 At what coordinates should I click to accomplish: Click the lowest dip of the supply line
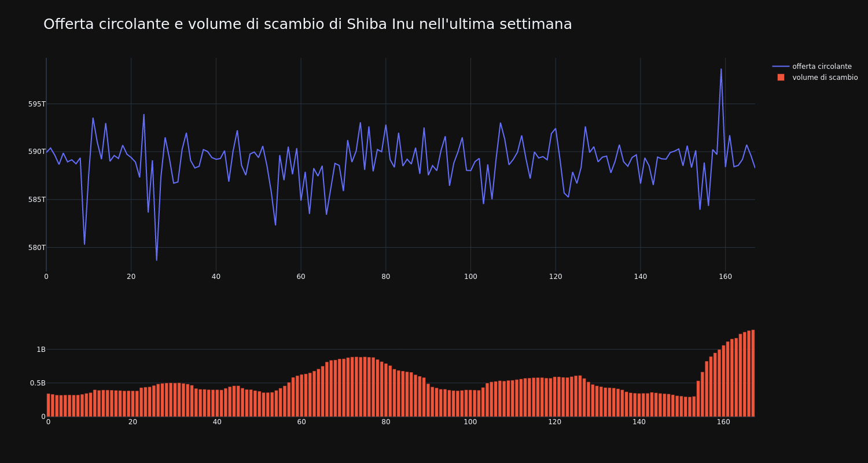pos(156,260)
